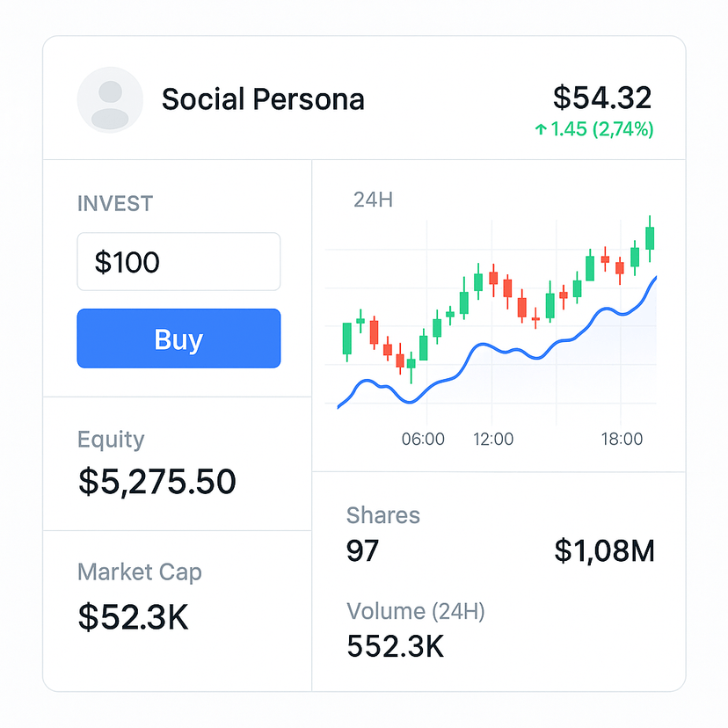Click the Social Persona avatar icon
This screenshot has height=728, width=728.
coord(110,100)
